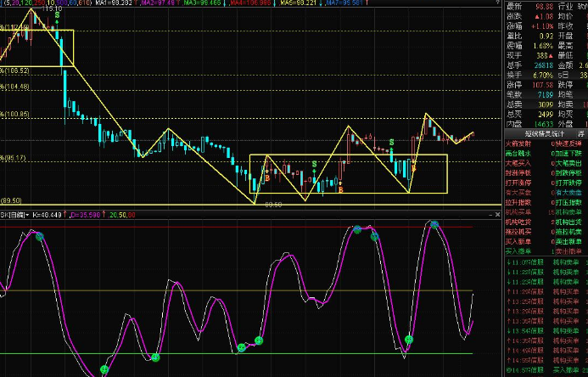Click the (104.48) Fibonacci level label
Viewport: 588px width, 377px height.
16,87
